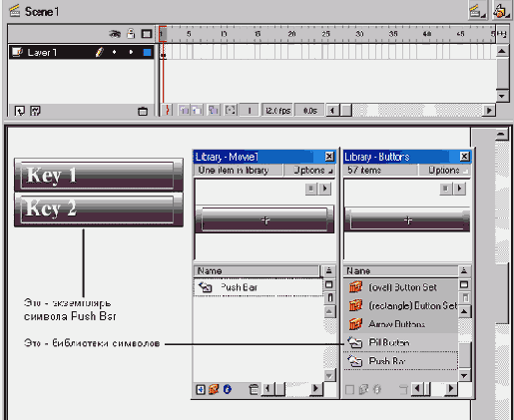Click the properties icon in Movie1 library
The image size is (514, 420).
tap(228, 389)
